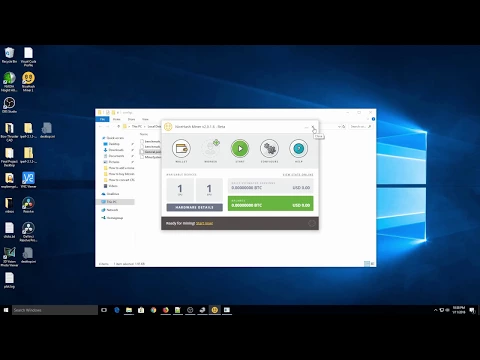Screen dimensions: 480x360
Task: Open the Action Center notification icon
Action: coord(472,310)
